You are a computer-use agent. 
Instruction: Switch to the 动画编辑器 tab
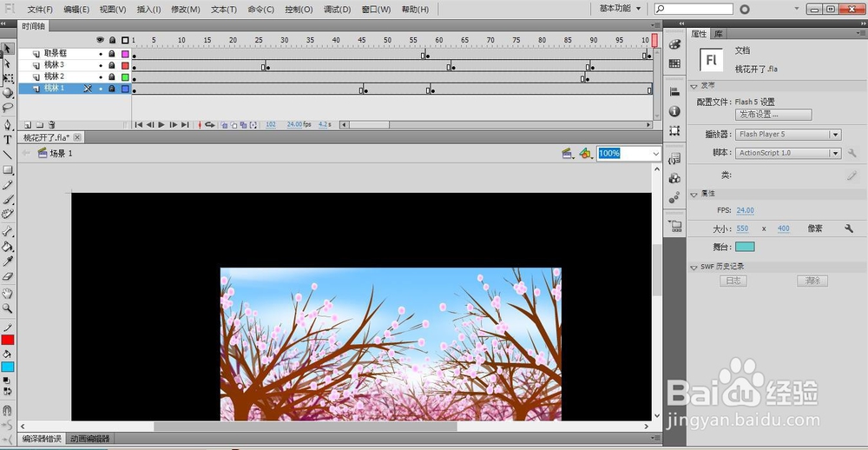pyautogui.click(x=89, y=439)
